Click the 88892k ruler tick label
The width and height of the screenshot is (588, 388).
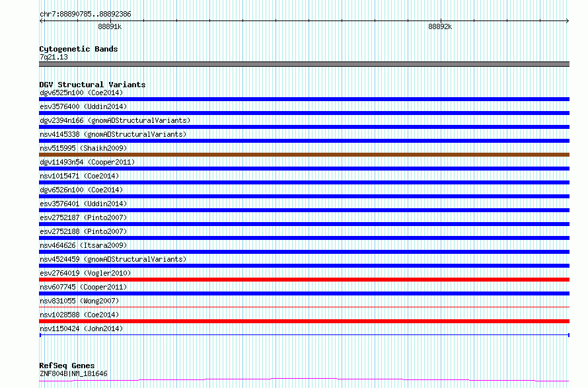[x=440, y=26]
